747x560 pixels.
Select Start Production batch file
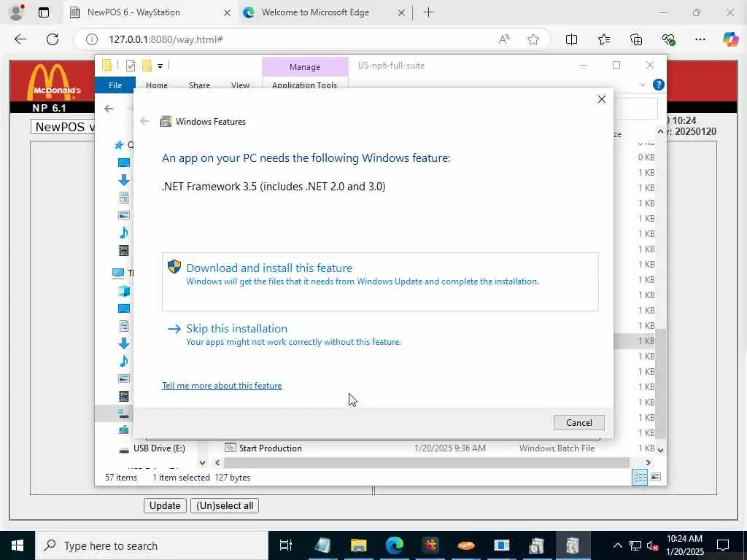pos(270,448)
